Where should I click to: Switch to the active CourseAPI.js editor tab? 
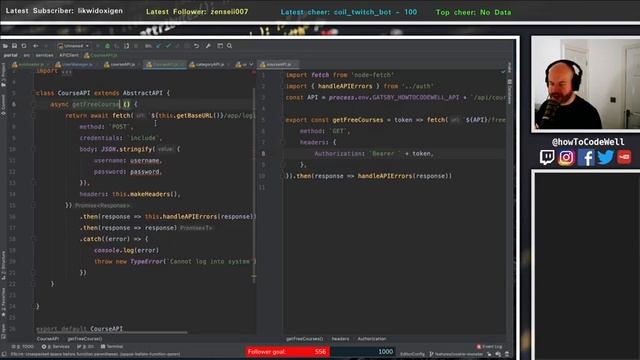tap(164, 64)
